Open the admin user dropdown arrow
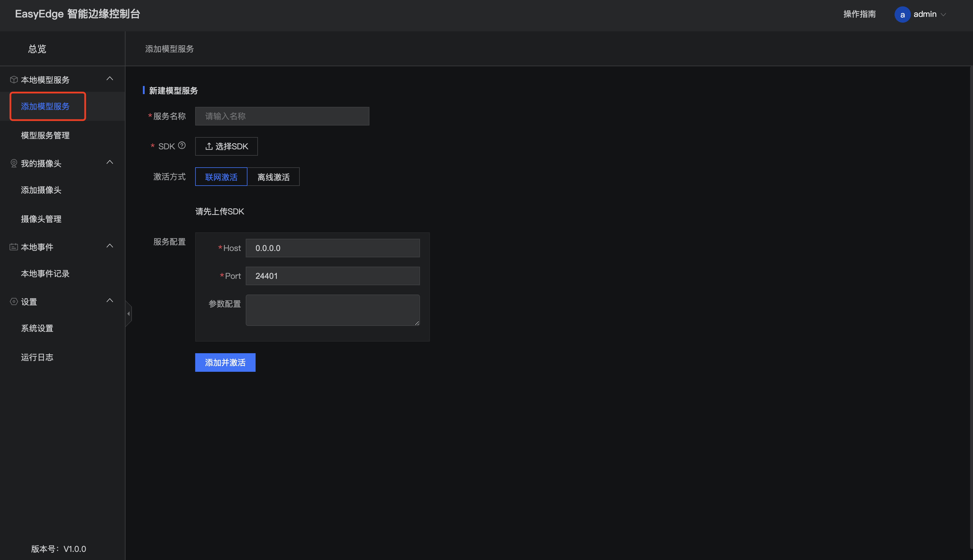The height and width of the screenshot is (560, 973). pyautogui.click(x=943, y=15)
